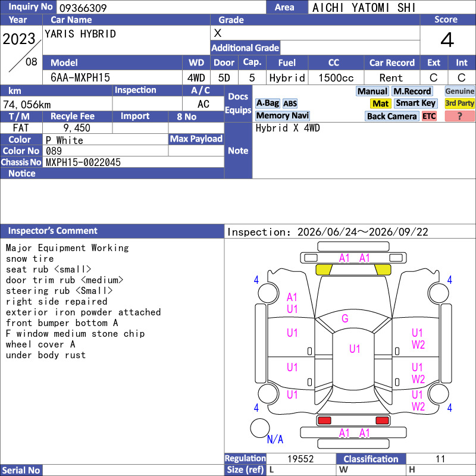
Task: Click the Genuine badge
Action: (459, 92)
